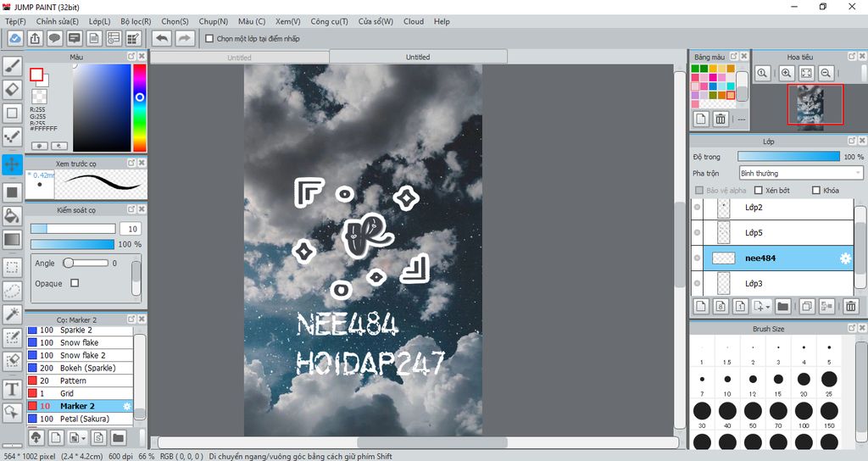Open the Tệp(F) menu
The width and height of the screenshot is (868, 461).
click(x=15, y=21)
